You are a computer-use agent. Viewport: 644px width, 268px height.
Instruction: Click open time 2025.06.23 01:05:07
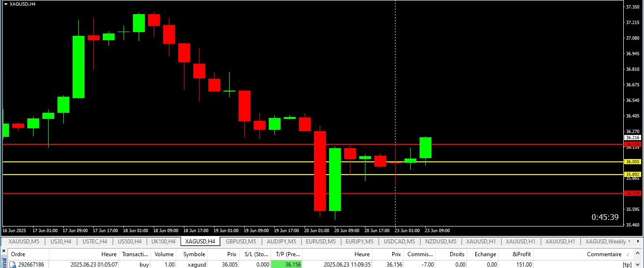pyautogui.click(x=94, y=265)
